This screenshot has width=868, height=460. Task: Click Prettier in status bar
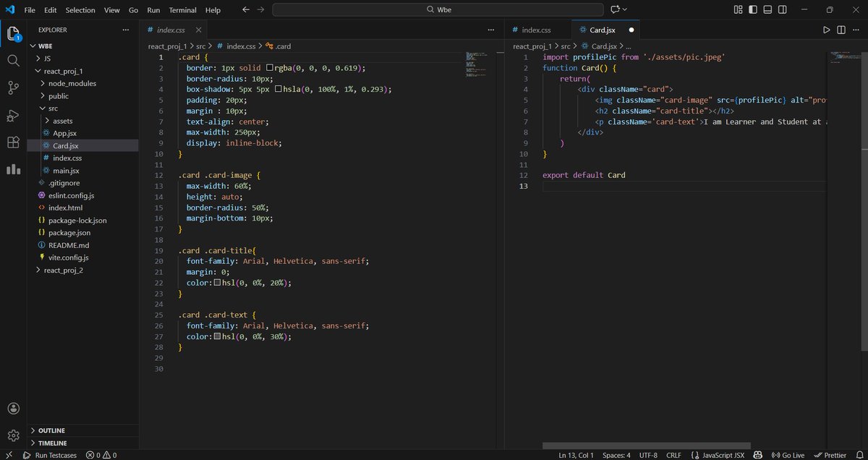tap(830, 455)
